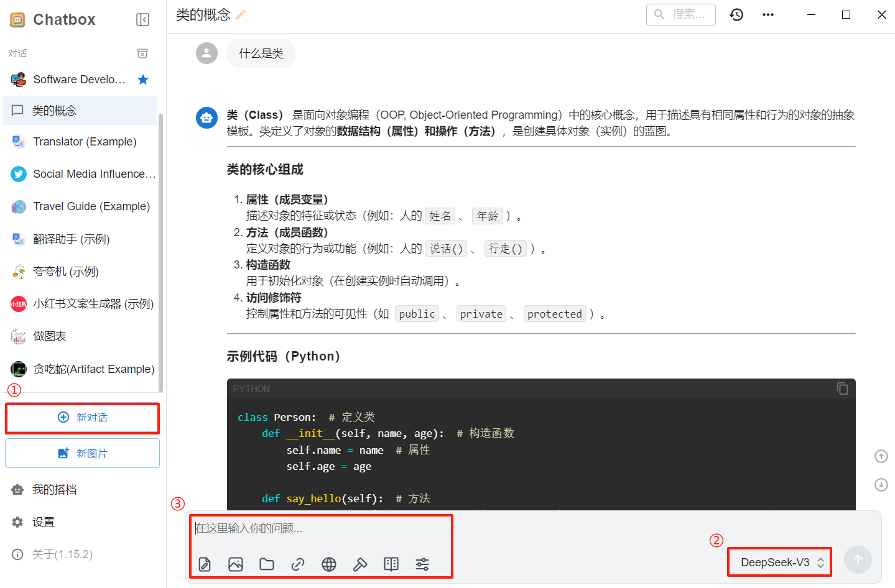895x588 pixels.
Task: Click the link insertion icon
Action: pos(298,564)
